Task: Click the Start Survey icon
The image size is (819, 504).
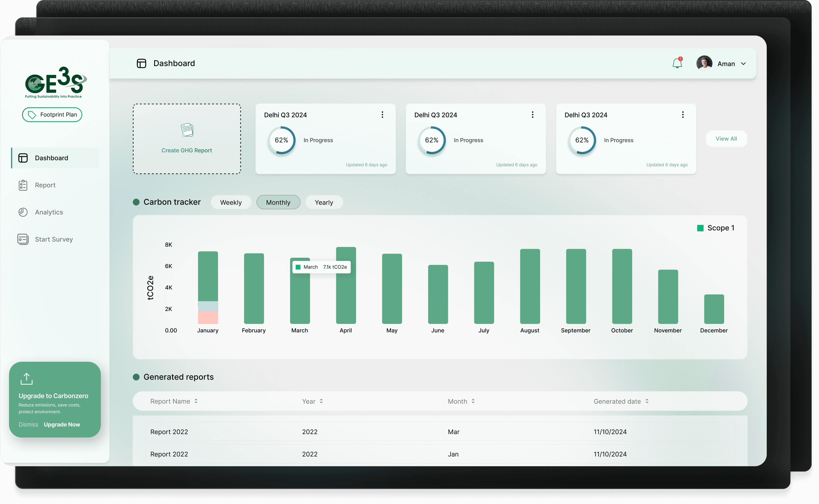Action: pos(23,239)
